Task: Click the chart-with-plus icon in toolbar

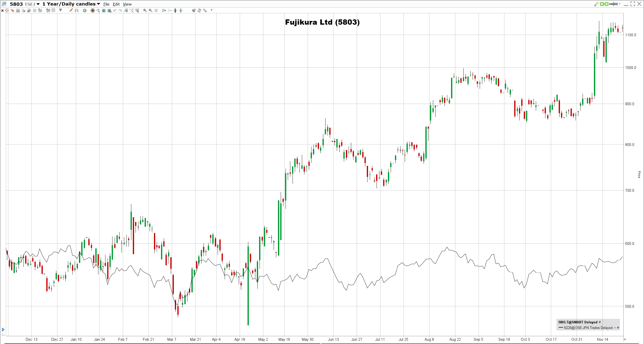Action: coord(48,10)
